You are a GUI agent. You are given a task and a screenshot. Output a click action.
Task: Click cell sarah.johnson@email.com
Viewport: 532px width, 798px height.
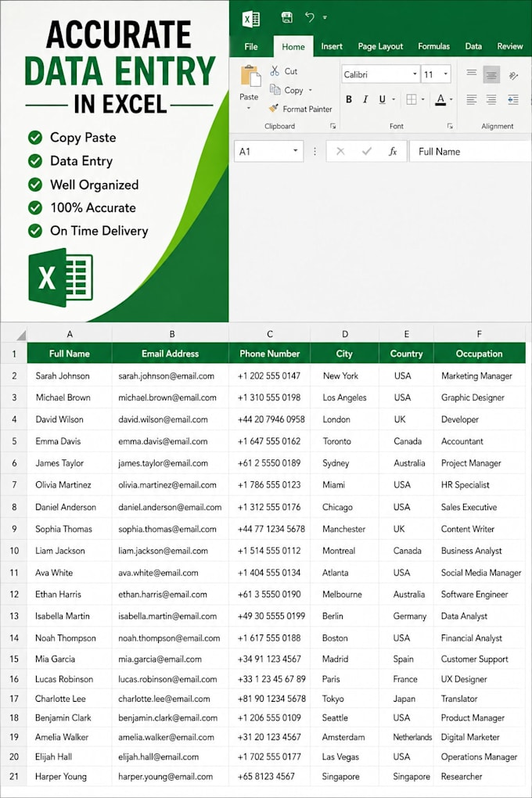[170, 376]
